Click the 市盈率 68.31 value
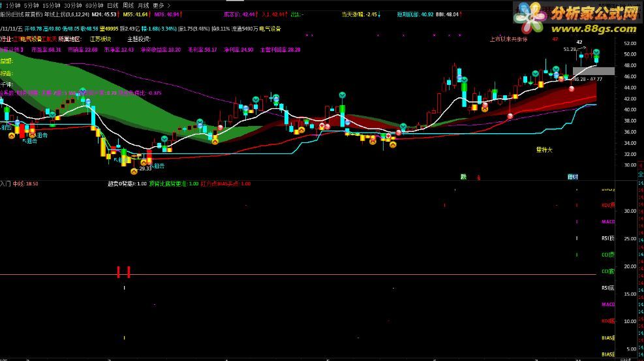The width and height of the screenshot is (644, 361). [46, 50]
